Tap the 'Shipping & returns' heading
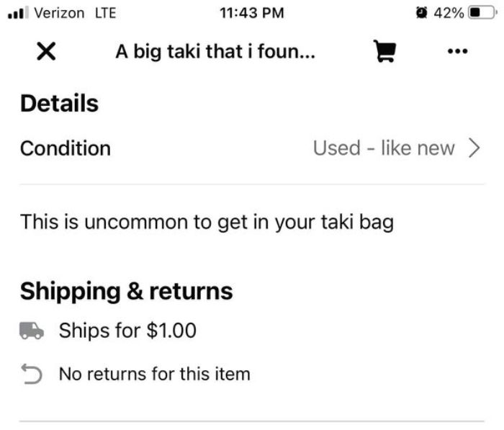The height and width of the screenshot is (430, 504). 126,292
